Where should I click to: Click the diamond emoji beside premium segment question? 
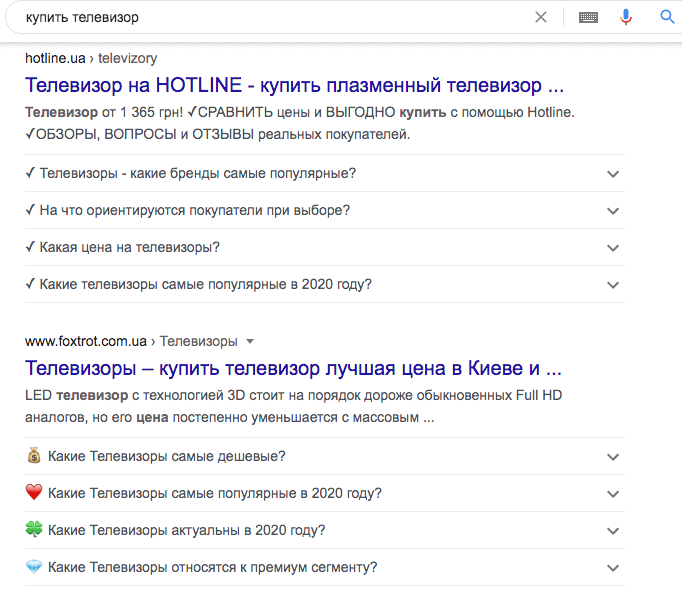pyautogui.click(x=34, y=567)
